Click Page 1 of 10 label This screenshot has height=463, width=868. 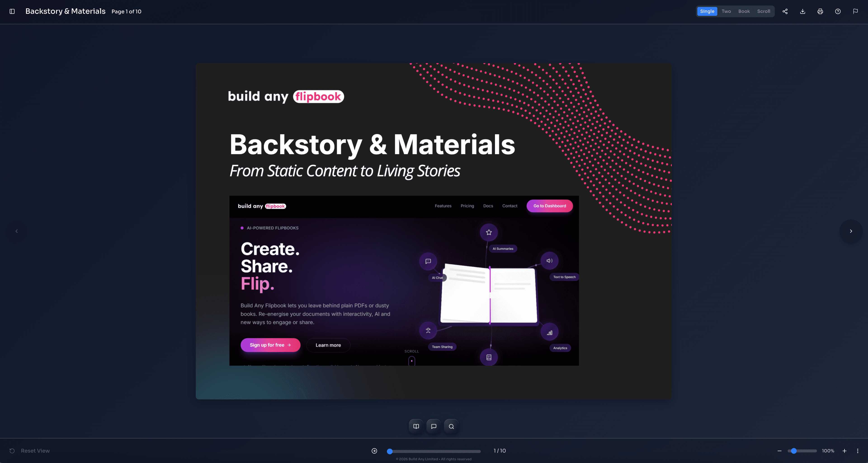126,12
